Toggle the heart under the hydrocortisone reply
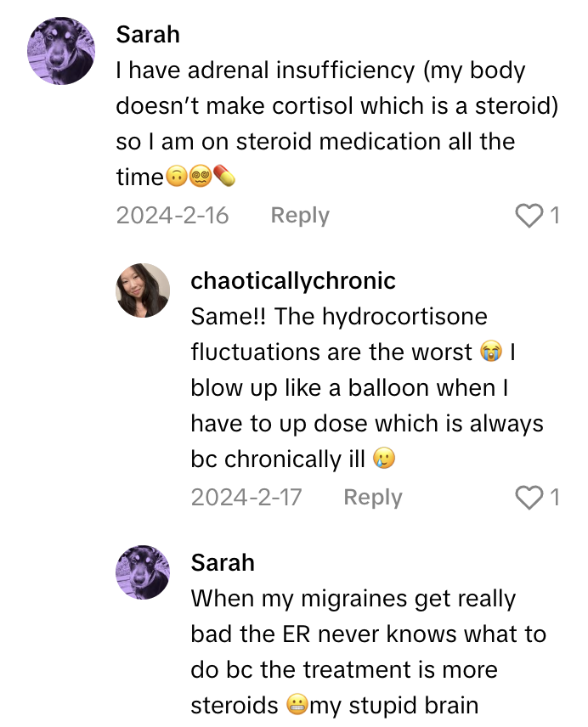The height and width of the screenshot is (727, 588). coord(528,497)
